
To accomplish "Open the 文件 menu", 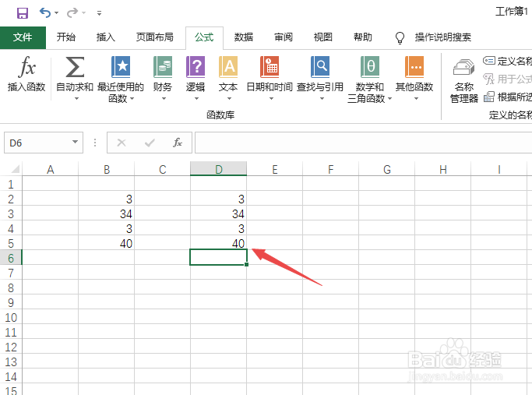I will click(23, 37).
